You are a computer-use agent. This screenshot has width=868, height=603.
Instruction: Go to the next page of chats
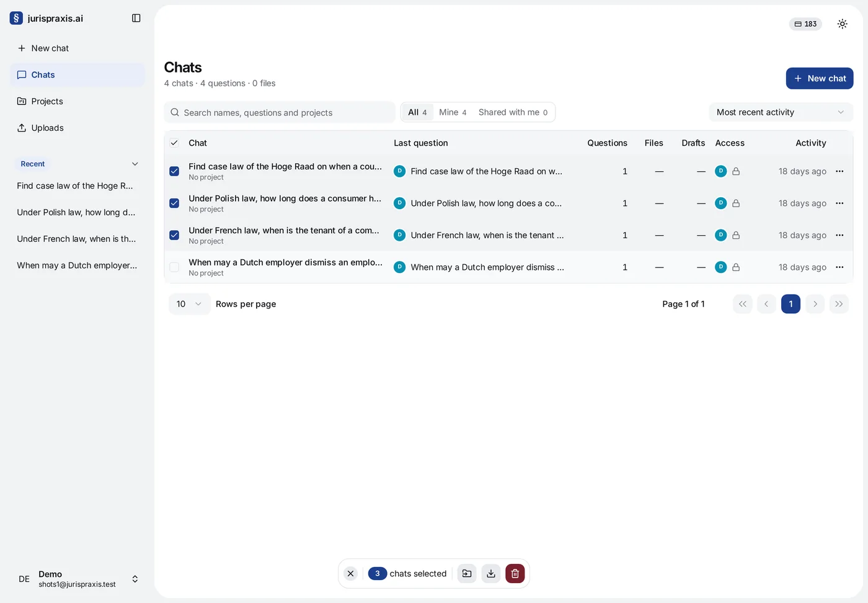tap(815, 304)
